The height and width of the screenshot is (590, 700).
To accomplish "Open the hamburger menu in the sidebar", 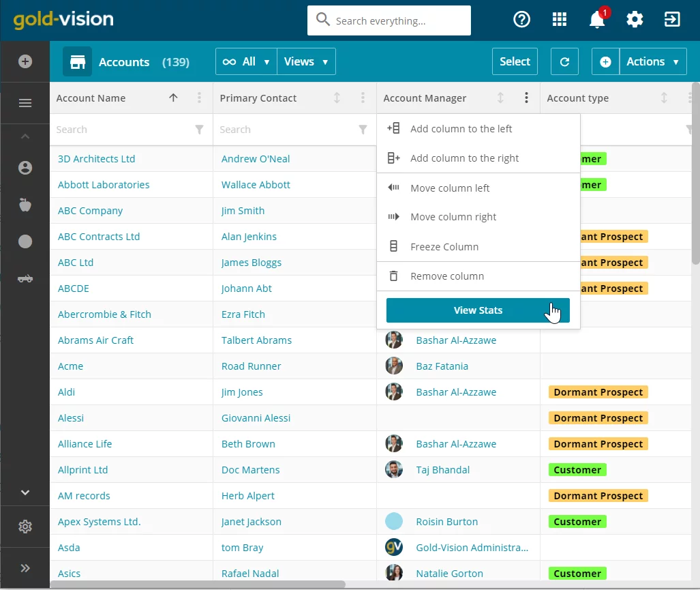I will [x=25, y=103].
